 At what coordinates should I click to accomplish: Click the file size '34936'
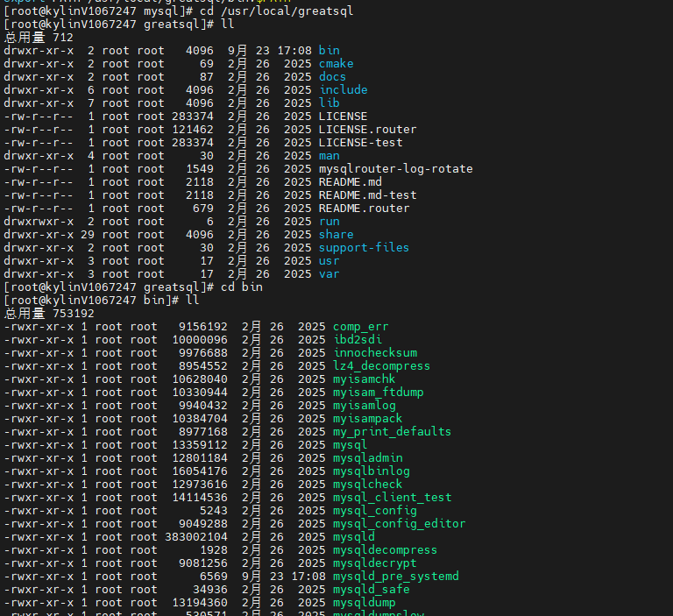(210, 590)
